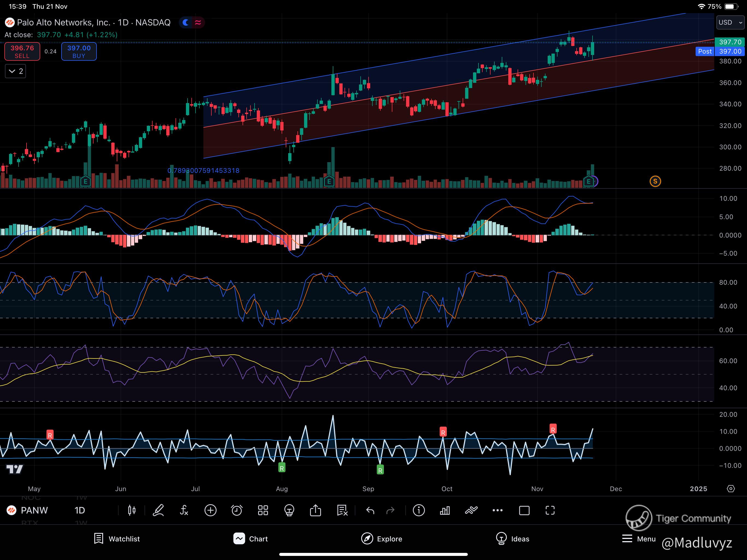Share the chart using the share icon
The height and width of the screenshot is (560, 747).
pos(316,510)
